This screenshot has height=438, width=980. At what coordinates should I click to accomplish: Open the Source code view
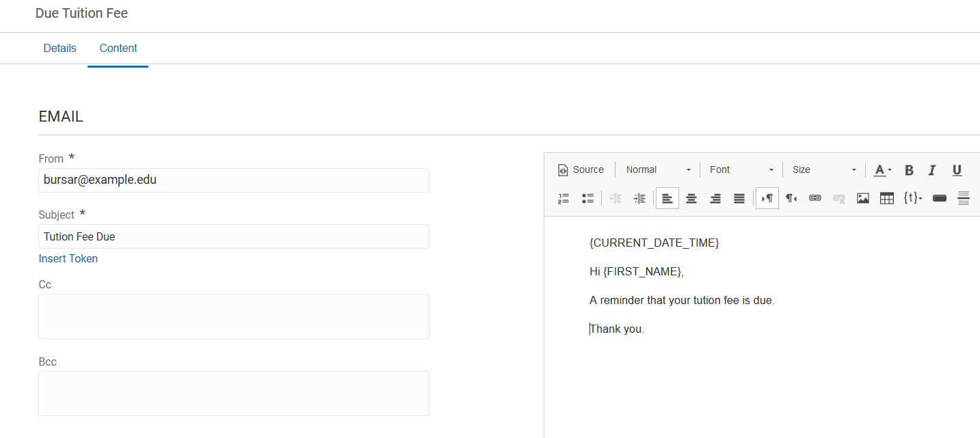point(581,169)
